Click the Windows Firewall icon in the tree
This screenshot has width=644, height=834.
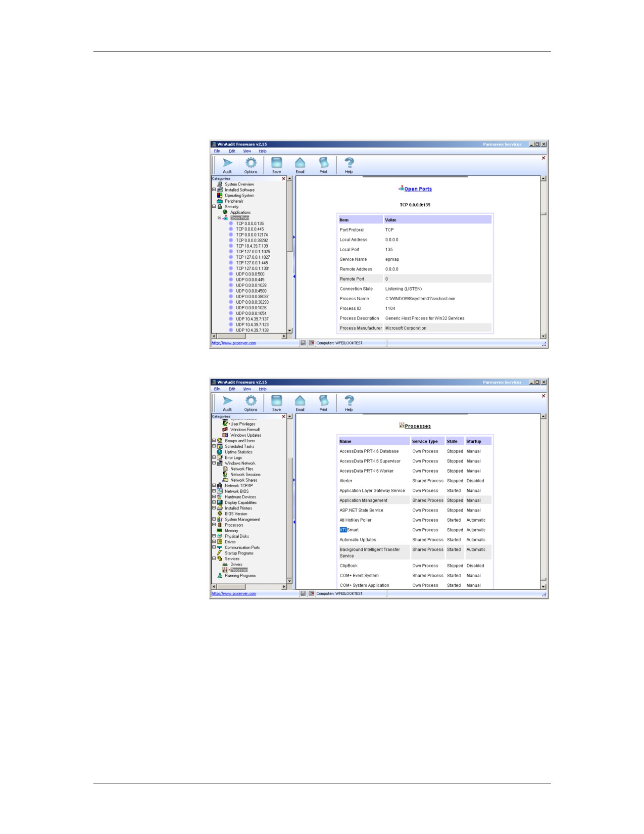pos(225,429)
